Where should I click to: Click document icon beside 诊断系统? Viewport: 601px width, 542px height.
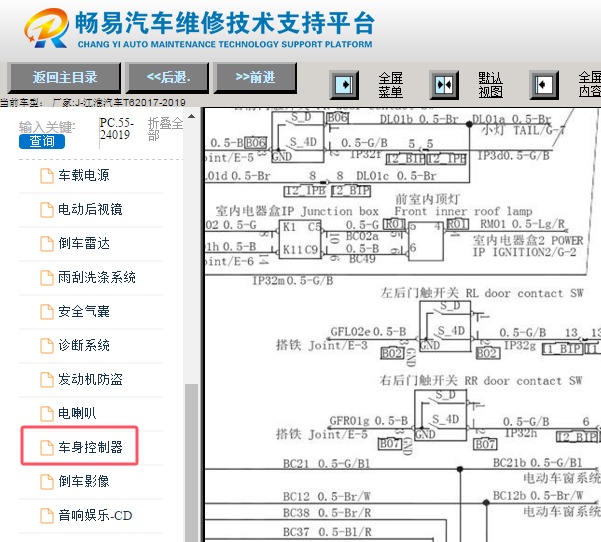click(x=47, y=346)
